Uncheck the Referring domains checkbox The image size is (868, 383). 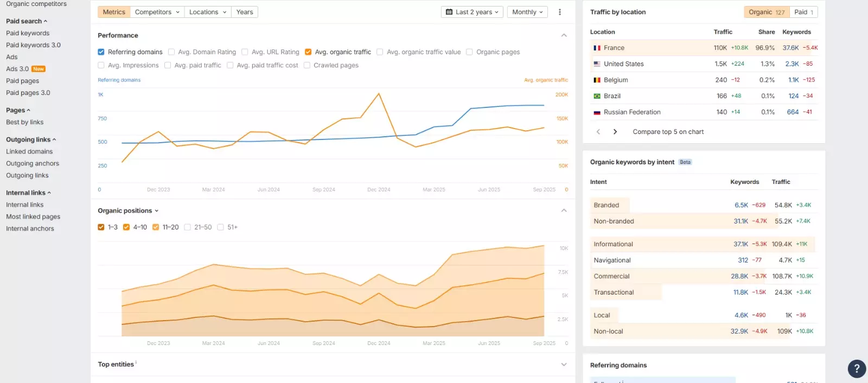pos(101,52)
